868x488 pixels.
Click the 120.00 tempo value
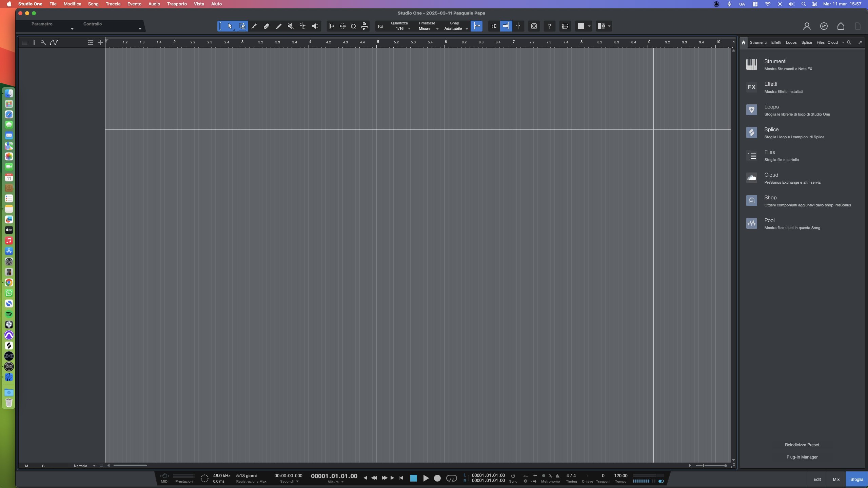(620, 476)
